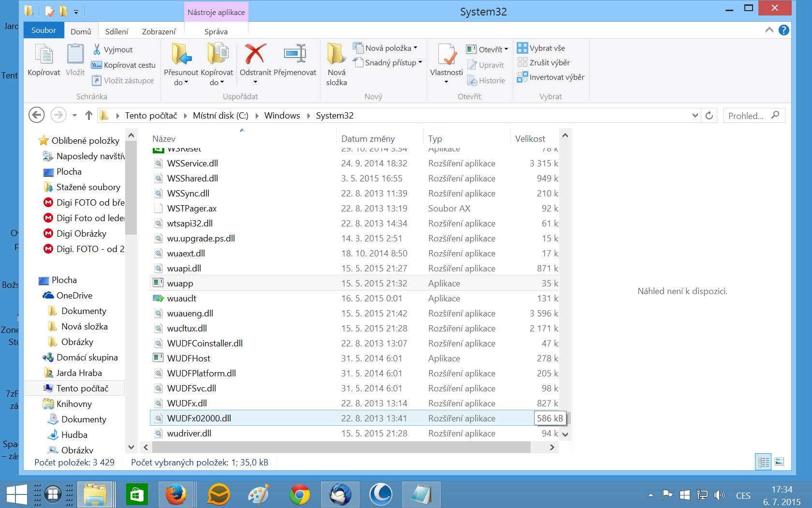Open the Otevřít dropdown in ribbon
The width and height of the screenshot is (812, 508).
pyautogui.click(x=487, y=49)
